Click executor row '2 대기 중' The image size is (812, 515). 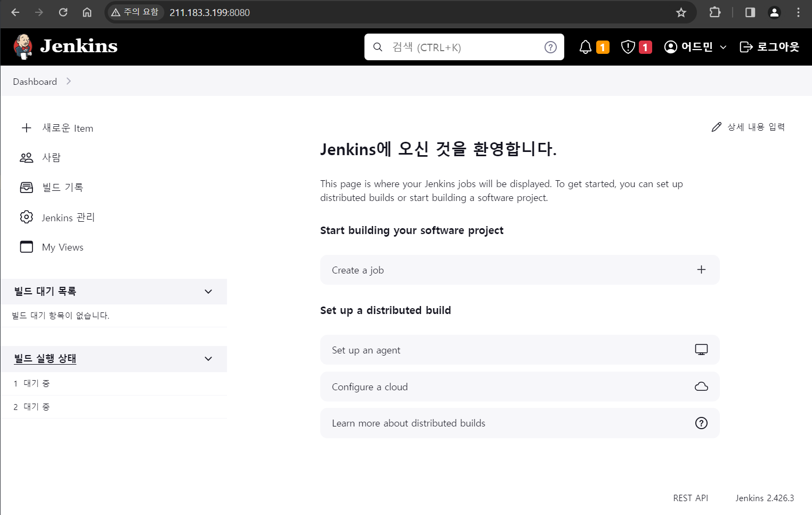(x=113, y=407)
